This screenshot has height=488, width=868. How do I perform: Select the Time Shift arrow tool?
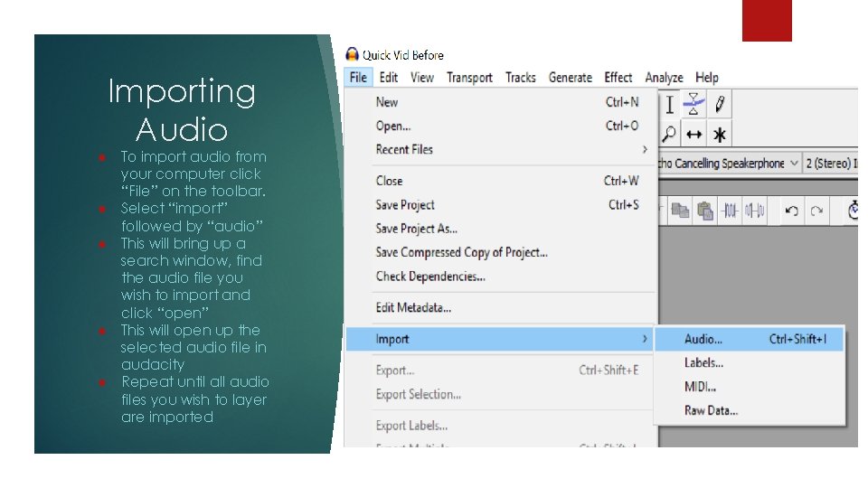(x=693, y=134)
